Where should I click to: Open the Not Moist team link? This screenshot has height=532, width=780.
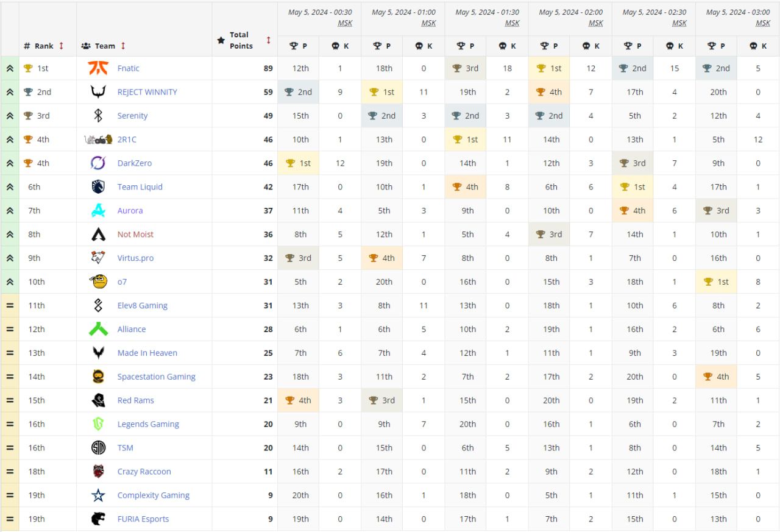click(x=135, y=235)
